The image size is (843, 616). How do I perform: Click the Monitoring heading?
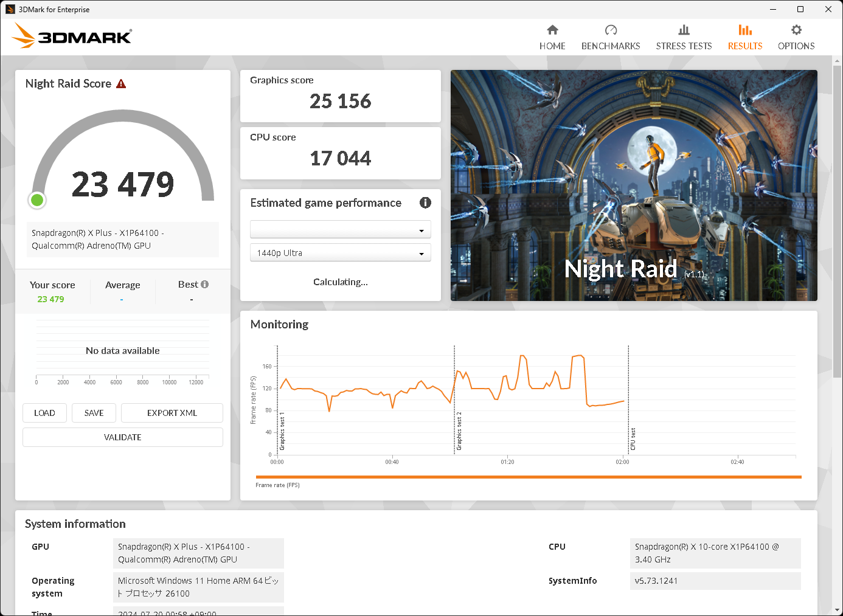click(x=279, y=325)
